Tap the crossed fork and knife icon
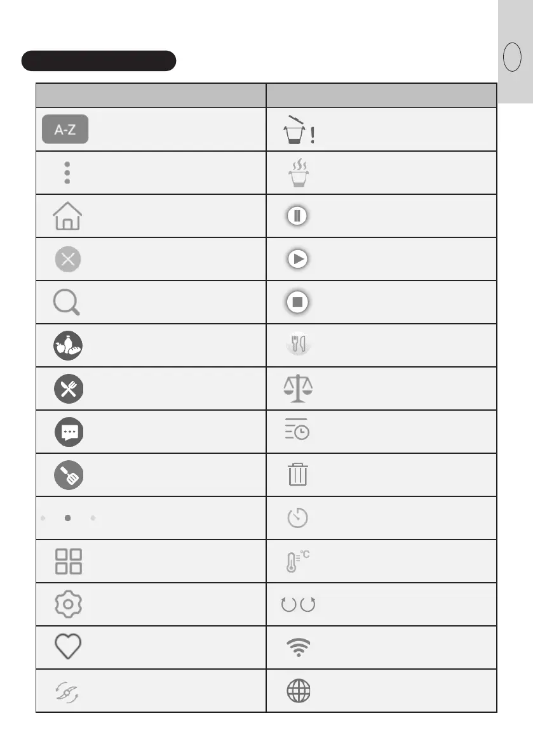 click(69, 388)
